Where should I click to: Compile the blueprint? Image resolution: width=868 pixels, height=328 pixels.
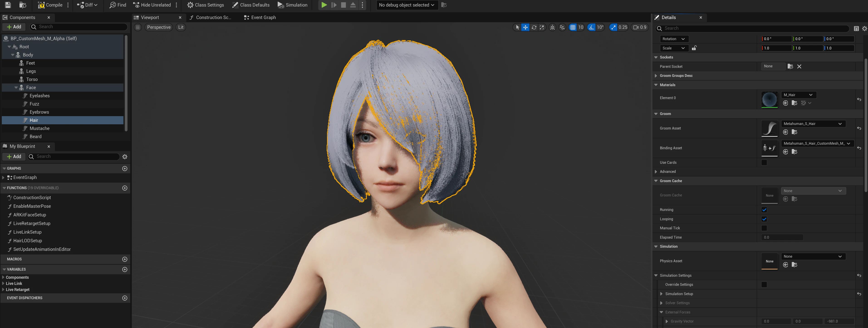[x=50, y=5]
